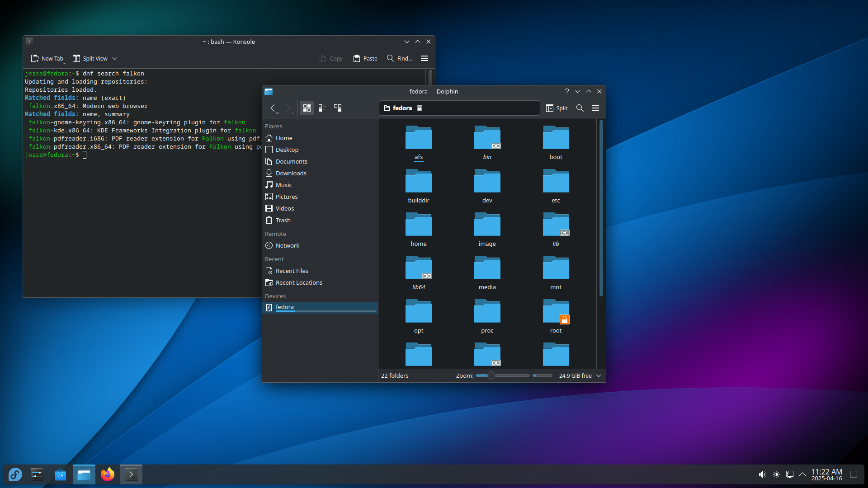Launch Firefox from the taskbar

[108, 474]
